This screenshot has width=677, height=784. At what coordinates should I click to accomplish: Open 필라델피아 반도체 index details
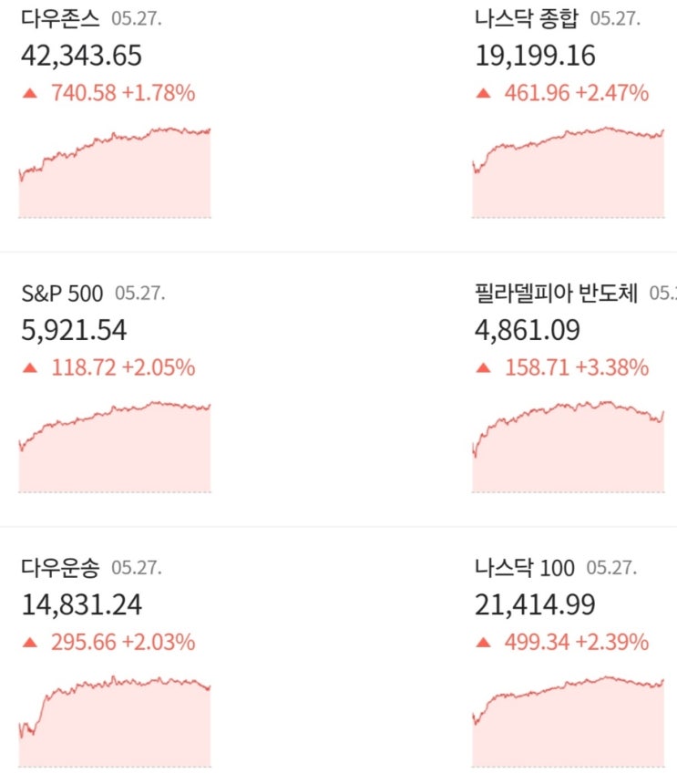556,294
